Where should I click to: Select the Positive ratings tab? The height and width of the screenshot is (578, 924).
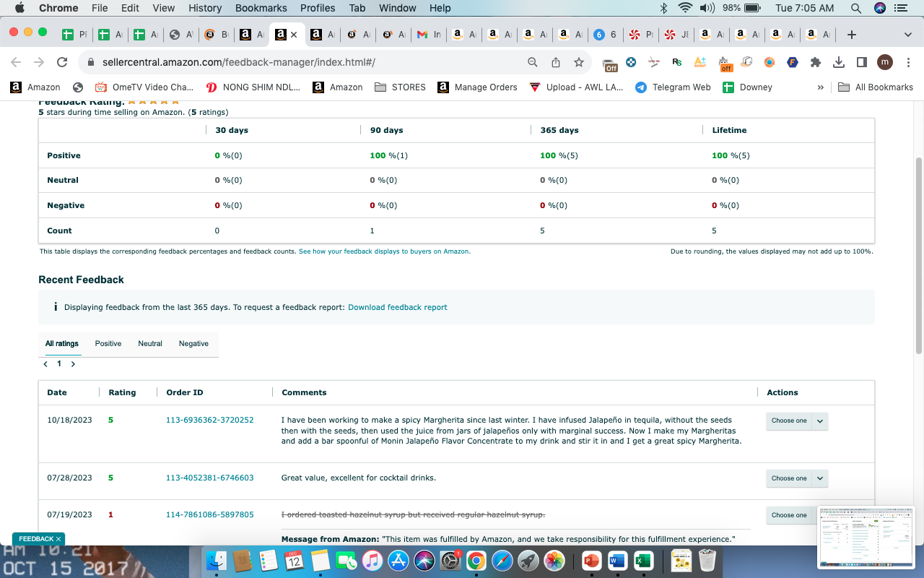point(108,344)
